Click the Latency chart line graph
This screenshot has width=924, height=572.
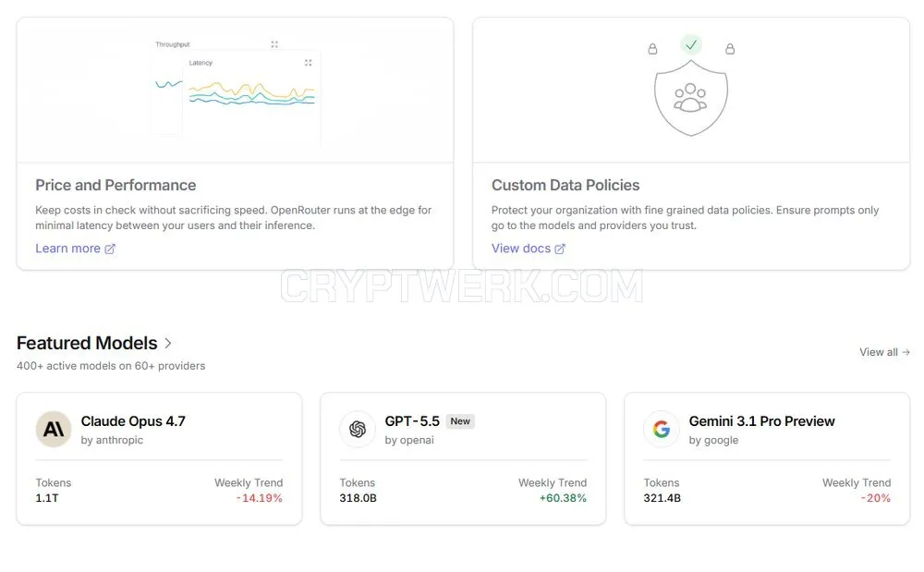click(251, 94)
